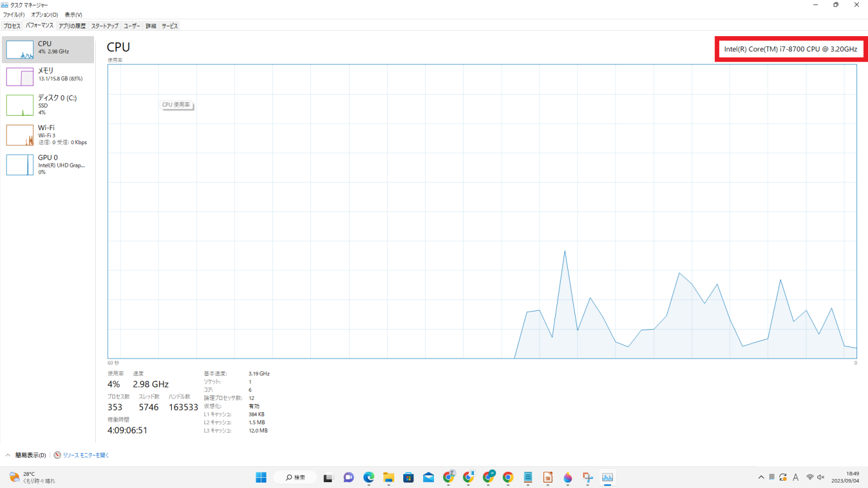Show the GPU 0 performance details
868x488 pixels.
[x=48, y=164]
